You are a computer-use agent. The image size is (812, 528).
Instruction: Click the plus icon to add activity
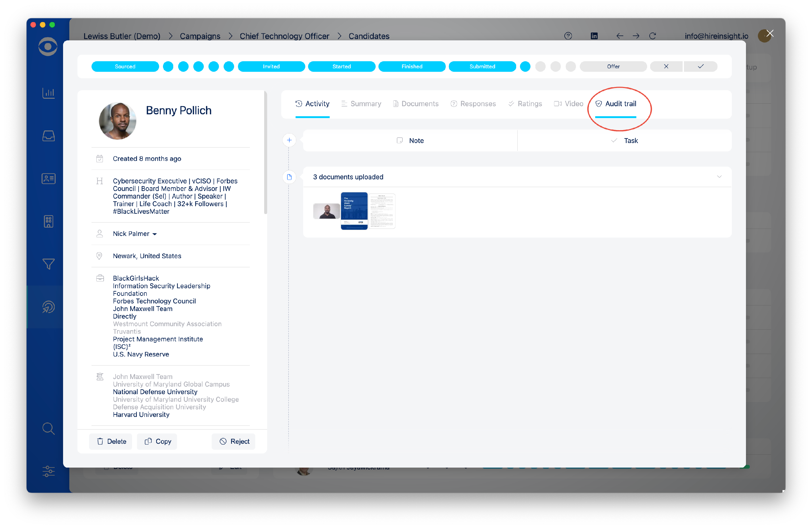[289, 140]
